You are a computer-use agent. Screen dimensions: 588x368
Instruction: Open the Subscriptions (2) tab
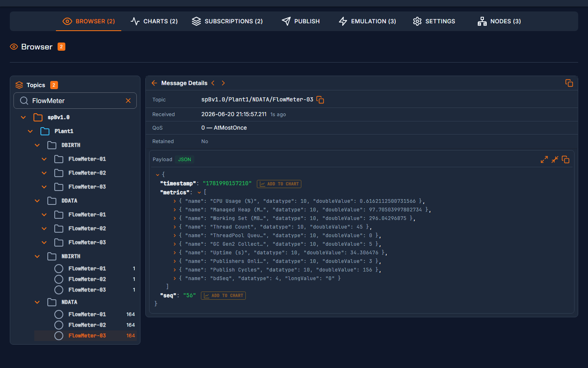[x=227, y=21]
